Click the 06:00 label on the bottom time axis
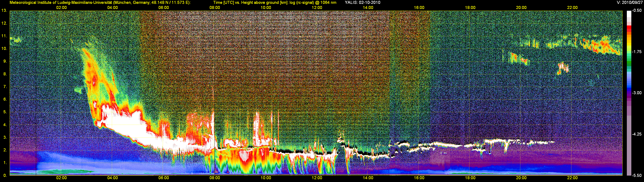The width and height of the screenshot is (644, 182). click(164, 178)
